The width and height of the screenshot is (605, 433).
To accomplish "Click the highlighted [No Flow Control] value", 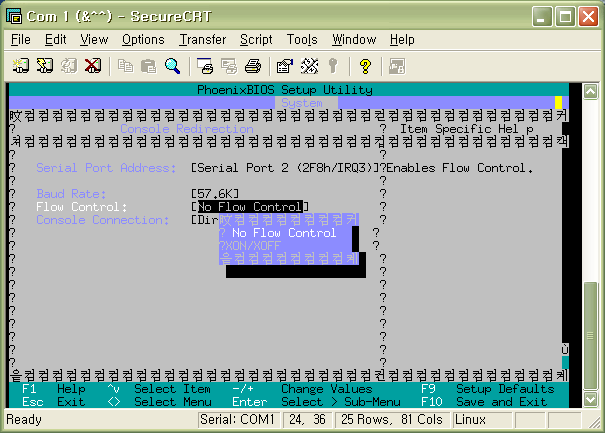I will coord(250,207).
